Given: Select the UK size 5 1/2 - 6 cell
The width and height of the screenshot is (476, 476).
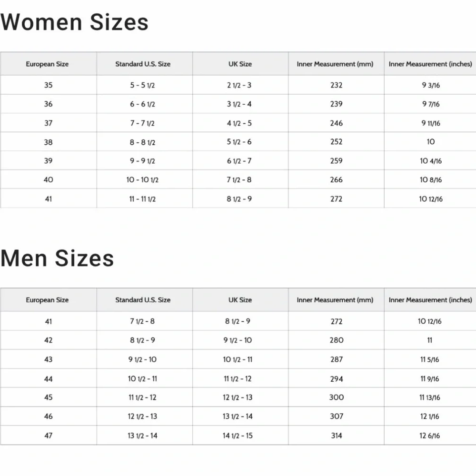Looking at the screenshot, I should pos(239,142).
